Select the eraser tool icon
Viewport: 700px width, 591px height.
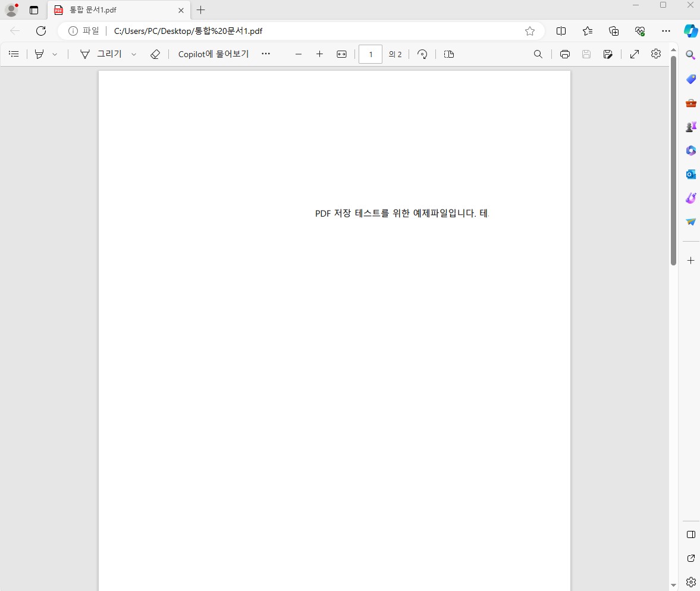coord(155,54)
